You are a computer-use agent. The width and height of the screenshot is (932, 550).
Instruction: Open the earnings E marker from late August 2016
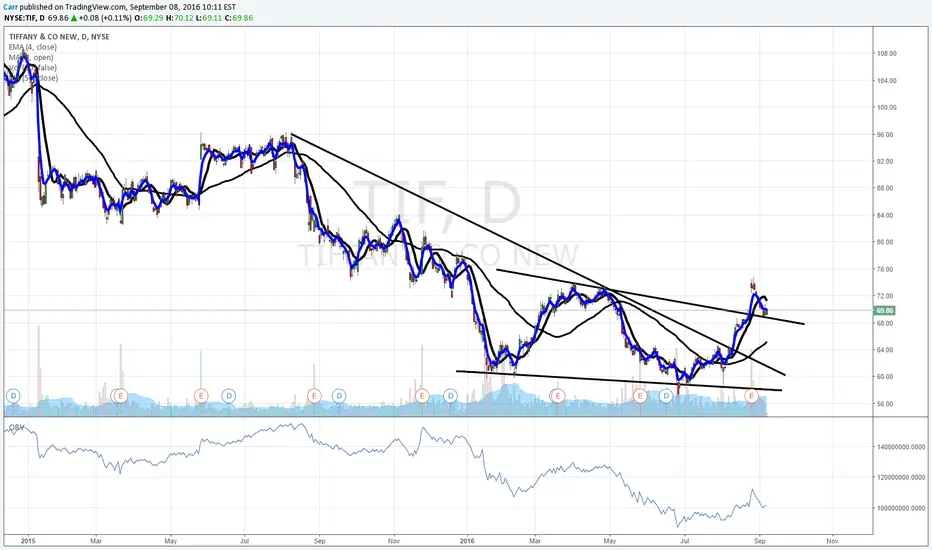tap(752, 395)
